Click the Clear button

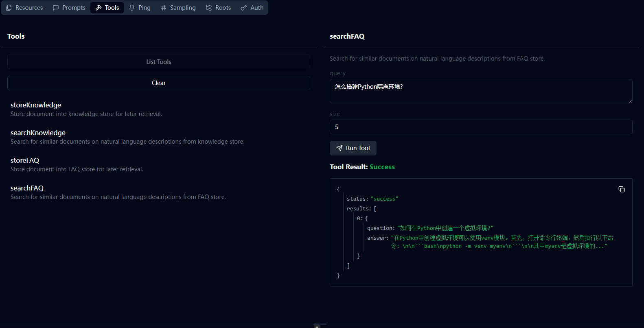click(x=159, y=83)
